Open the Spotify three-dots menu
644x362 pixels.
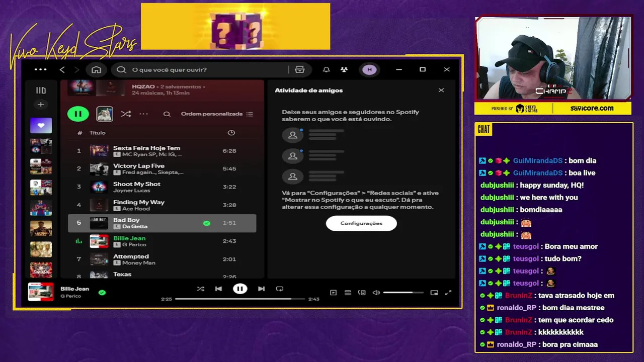click(40, 69)
